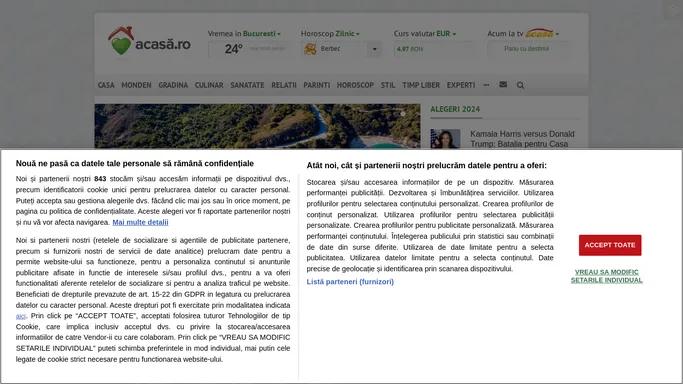Screen dimensions: 683x384
Task: Open the CASA menu item
Action: click(106, 85)
